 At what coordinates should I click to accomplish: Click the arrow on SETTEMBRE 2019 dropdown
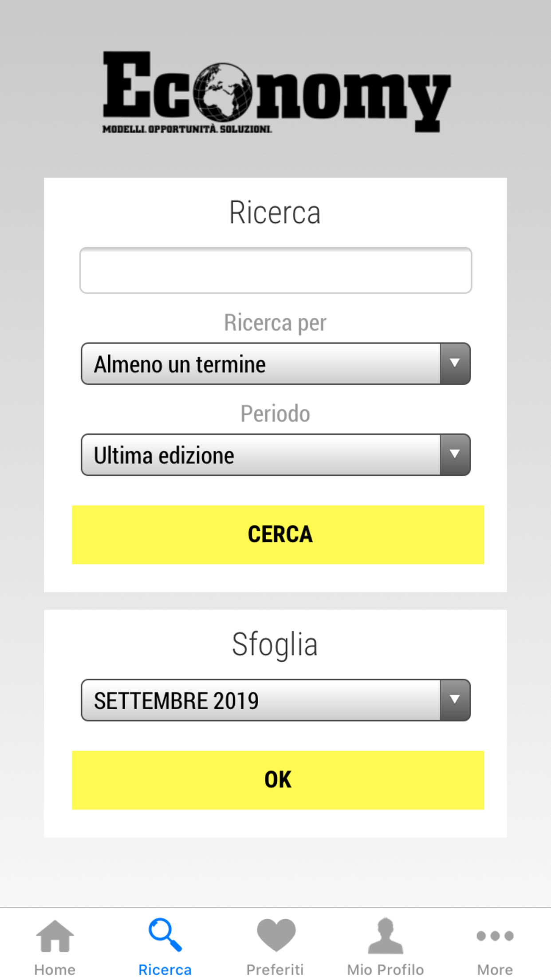coord(455,700)
